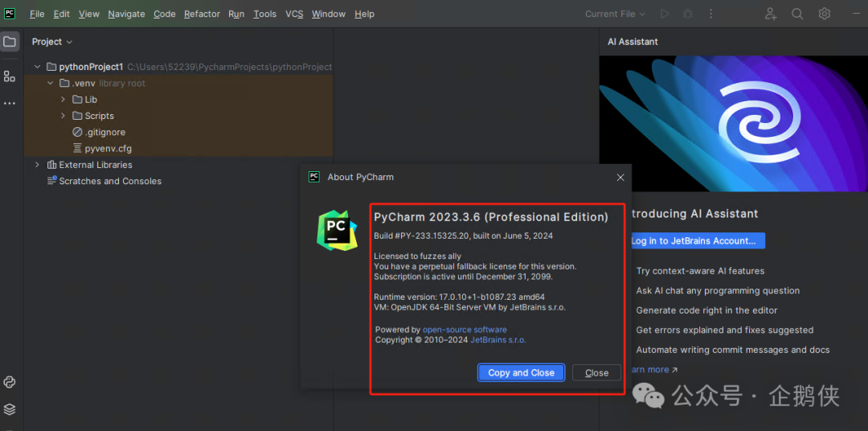Select the Scripts folder row

[x=178, y=116]
